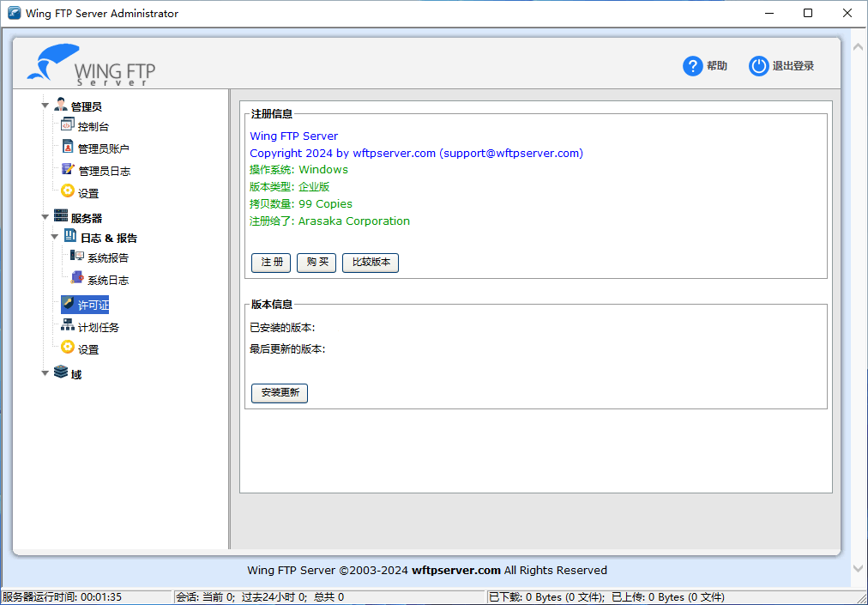The height and width of the screenshot is (605, 868).
Task: Click the 系统日志 system log icon
Action: 77,278
